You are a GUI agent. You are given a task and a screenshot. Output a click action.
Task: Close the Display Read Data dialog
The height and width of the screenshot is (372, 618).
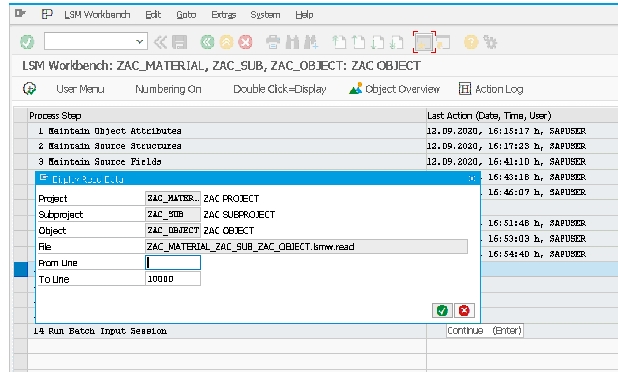coord(472,179)
